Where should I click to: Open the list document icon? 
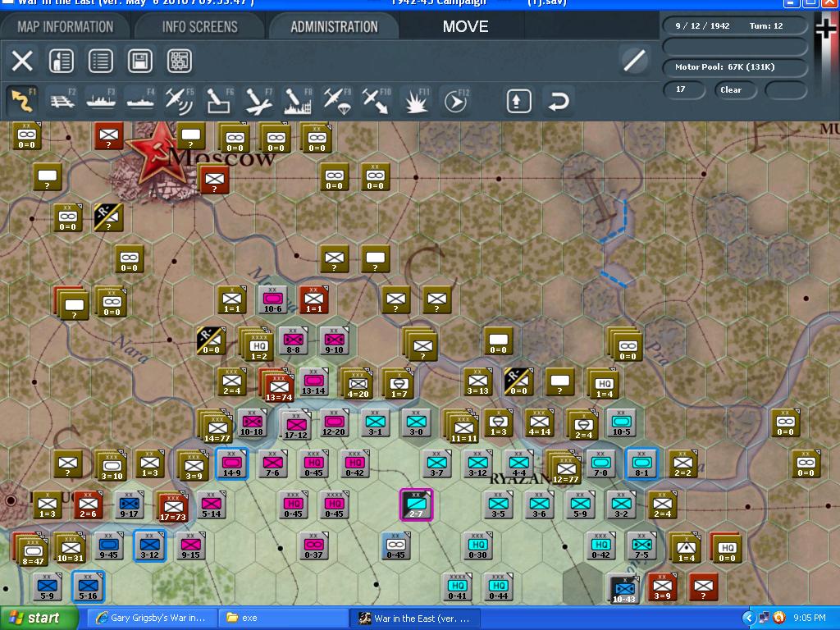tap(101, 61)
